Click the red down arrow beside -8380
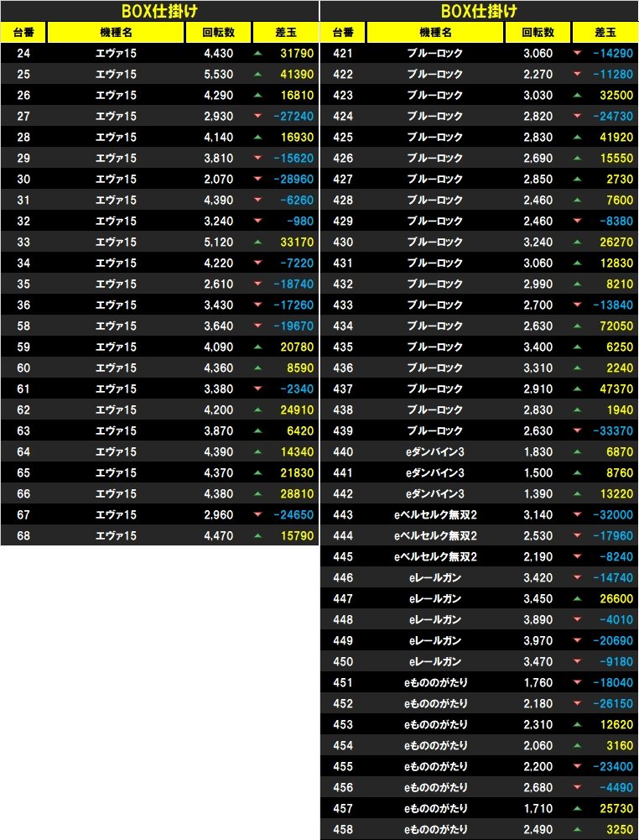 pyautogui.click(x=577, y=222)
